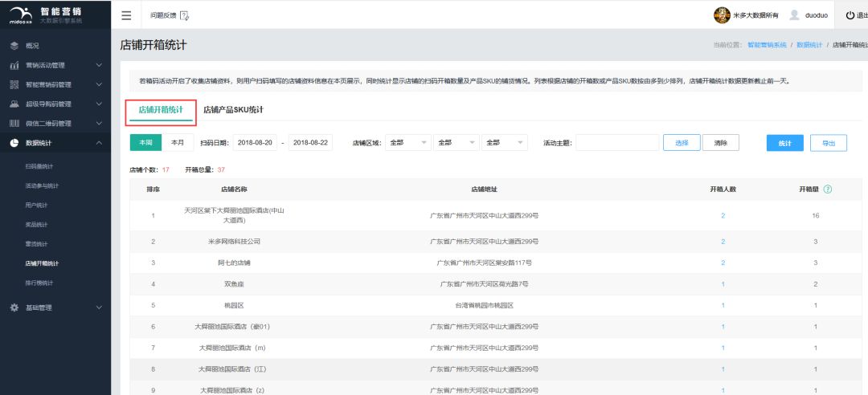Screen dimensions: 868x395
Task: Follow the 数据统计 breadcrumb link
Action: click(x=809, y=45)
